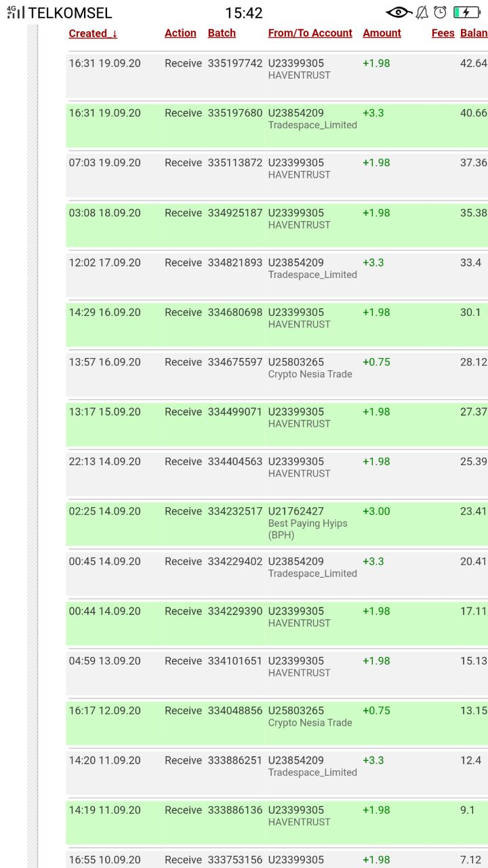This screenshot has width=488, height=868.
Task: Select batch number 334404563
Action: (x=235, y=462)
